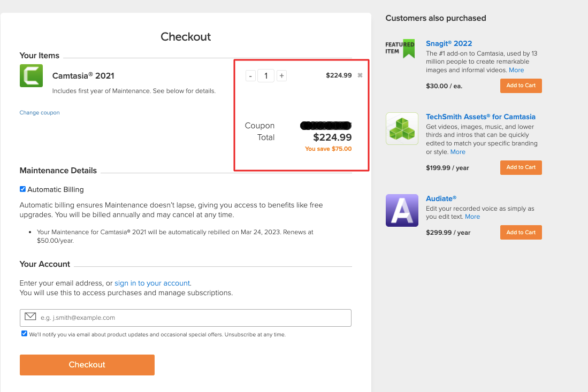Click the quantity field showing 1
588x392 pixels.
[x=266, y=75]
